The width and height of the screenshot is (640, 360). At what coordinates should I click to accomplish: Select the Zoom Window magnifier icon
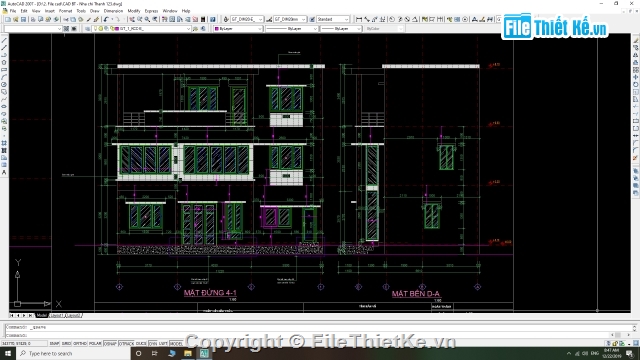click(x=147, y=19)
